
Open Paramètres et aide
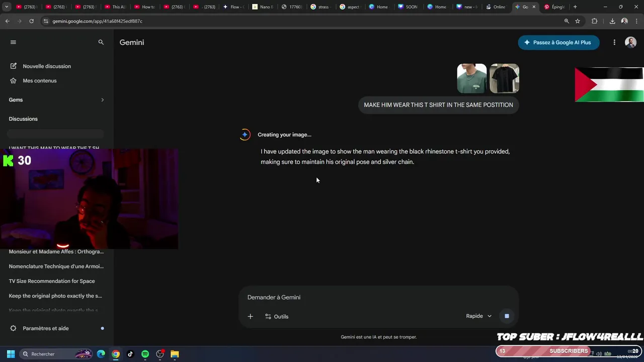[46, 328]
